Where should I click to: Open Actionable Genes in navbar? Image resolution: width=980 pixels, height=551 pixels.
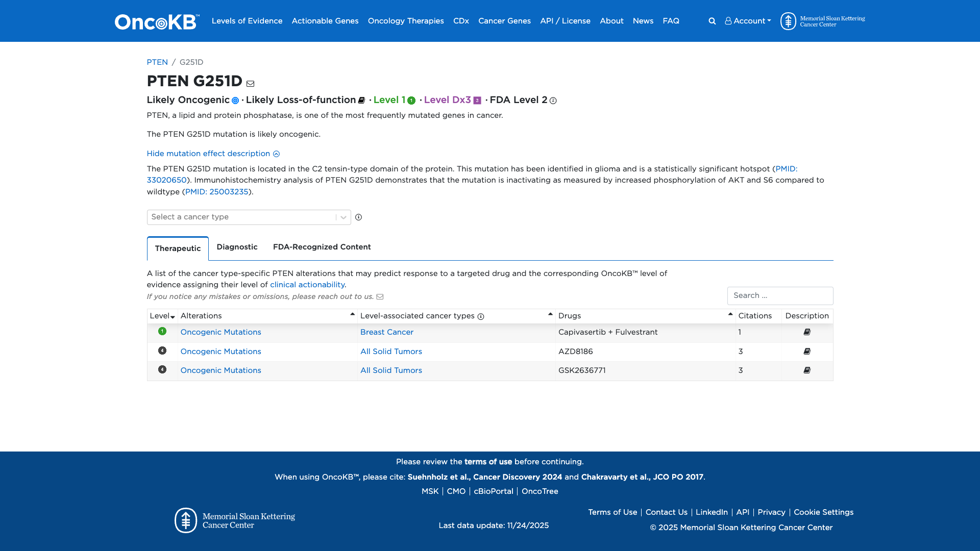tap(325, 21)
